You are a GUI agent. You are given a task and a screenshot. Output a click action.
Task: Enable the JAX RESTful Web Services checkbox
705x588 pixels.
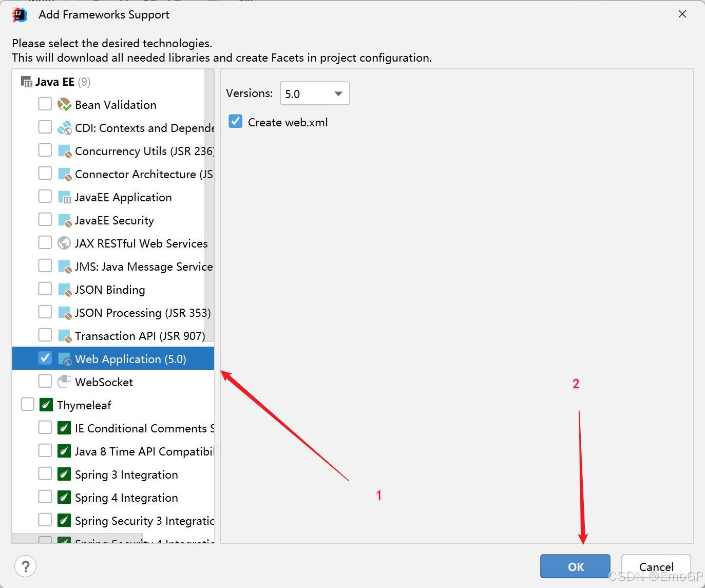pyautogui.click(x=45, y=242)
